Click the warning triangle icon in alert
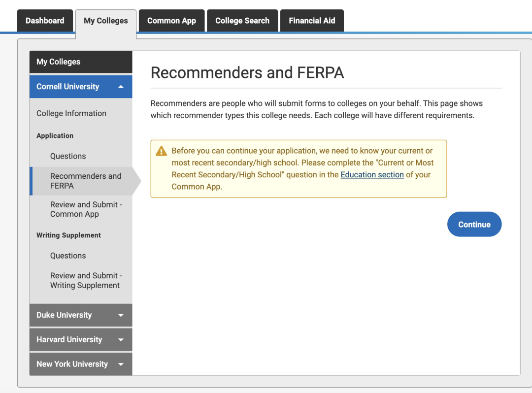 161,151
